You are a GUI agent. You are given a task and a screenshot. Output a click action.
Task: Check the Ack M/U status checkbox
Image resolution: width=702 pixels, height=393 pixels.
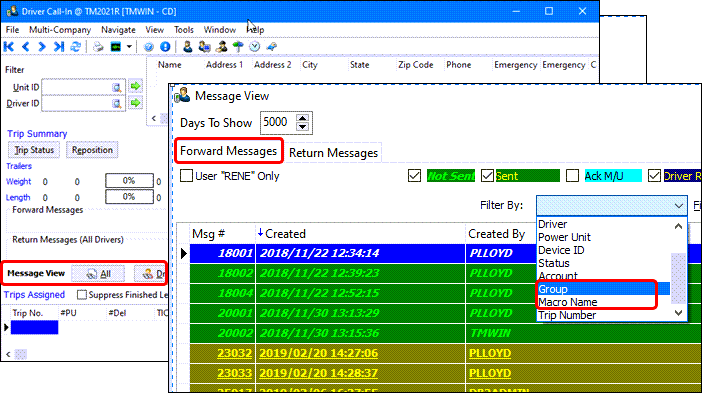[572, 175]
